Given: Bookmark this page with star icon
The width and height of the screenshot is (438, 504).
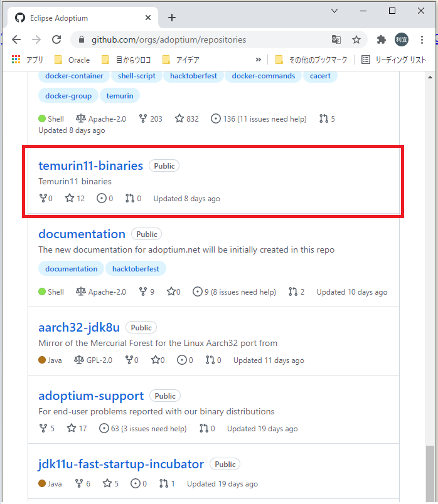Looking at the screenshot, I should [356, 39].
